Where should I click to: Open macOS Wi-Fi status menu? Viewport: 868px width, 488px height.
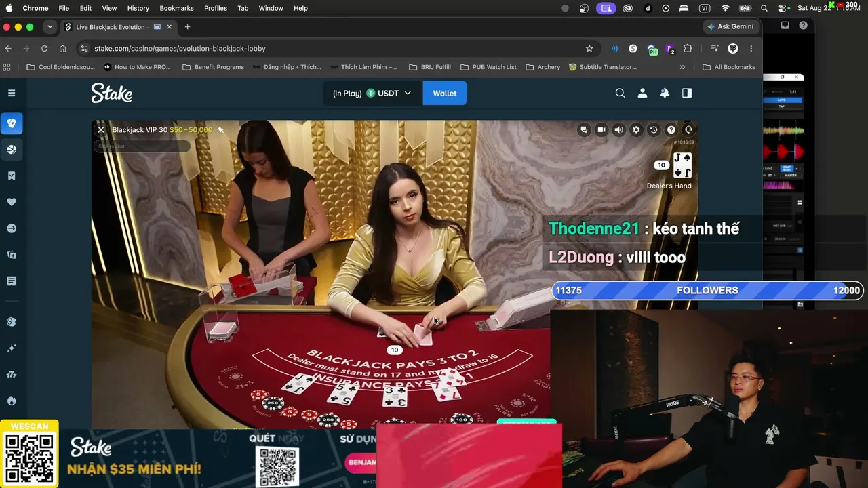click(x=726, y=8)
